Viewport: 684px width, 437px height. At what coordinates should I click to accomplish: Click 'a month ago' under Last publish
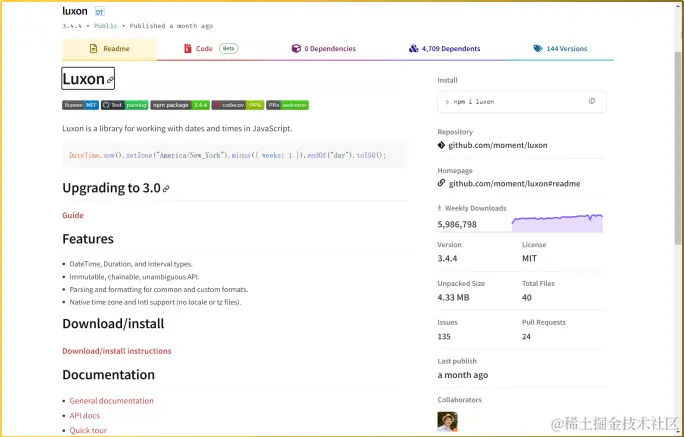tap(463, 375)
